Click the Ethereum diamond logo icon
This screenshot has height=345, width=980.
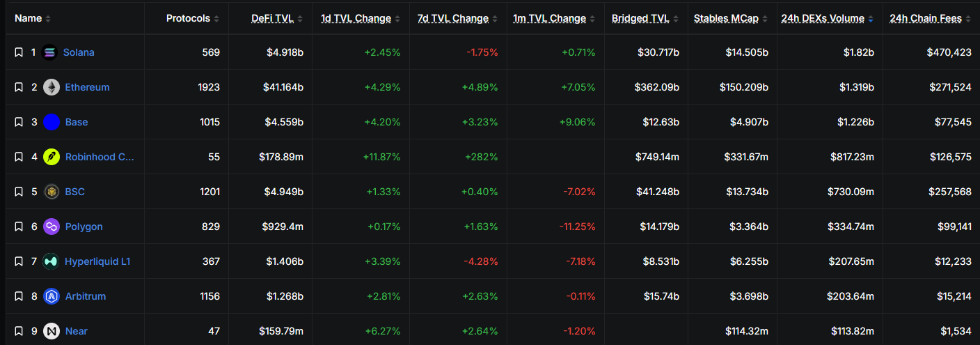pyautogui.click(x=52, y=87)
